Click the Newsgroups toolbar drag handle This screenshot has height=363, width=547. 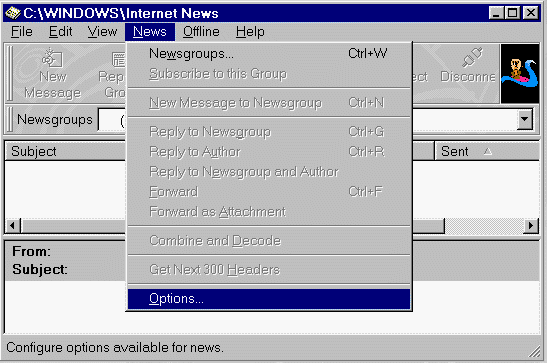coord(10,119)
